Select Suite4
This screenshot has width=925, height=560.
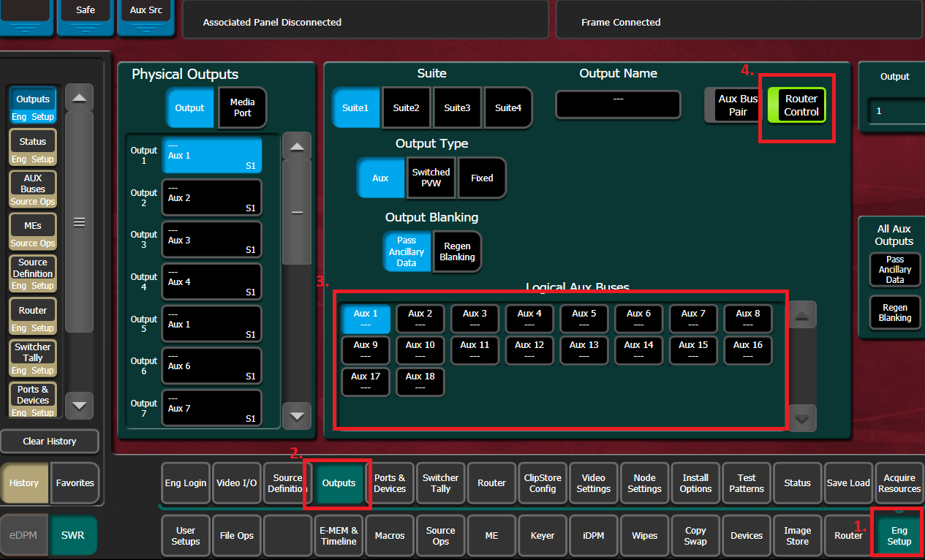coord(507,107)
